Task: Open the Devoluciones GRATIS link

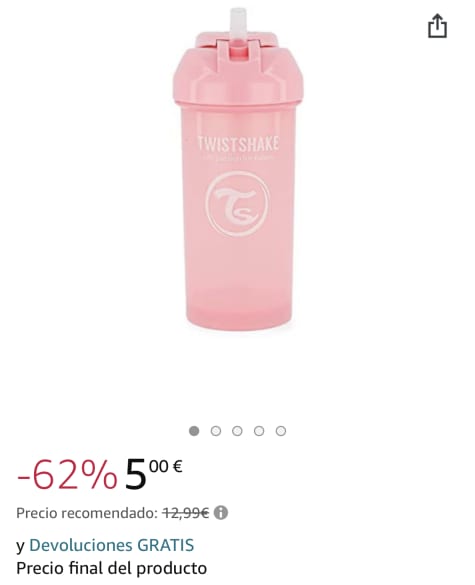Action: click(x=112, y=545)
